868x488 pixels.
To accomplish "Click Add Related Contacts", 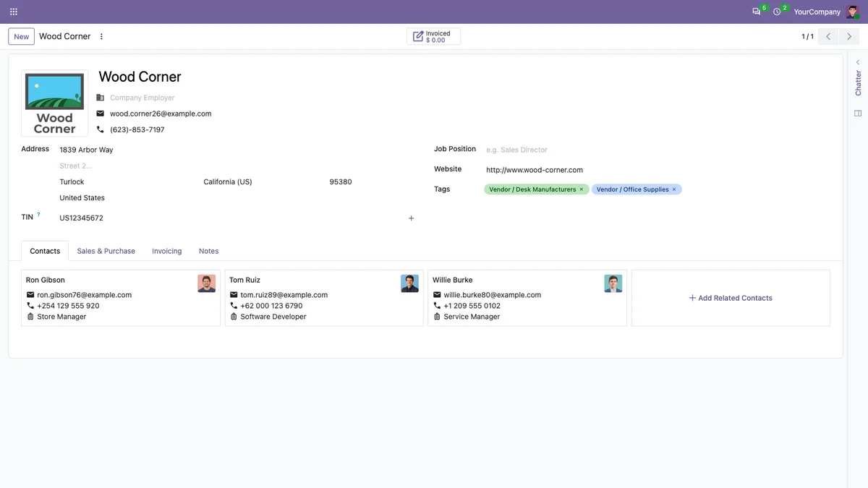I will point(731,298).
